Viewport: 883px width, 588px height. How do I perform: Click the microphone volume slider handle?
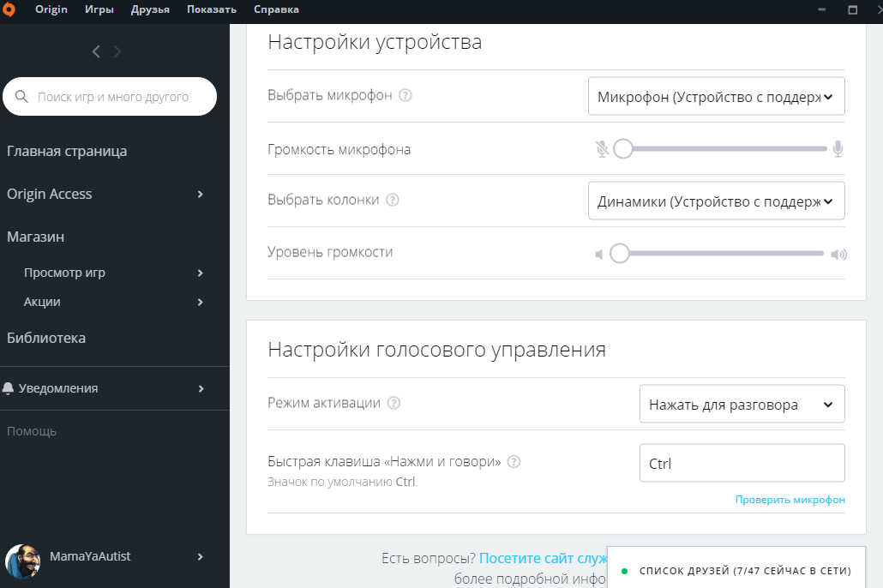coord(623,149)
